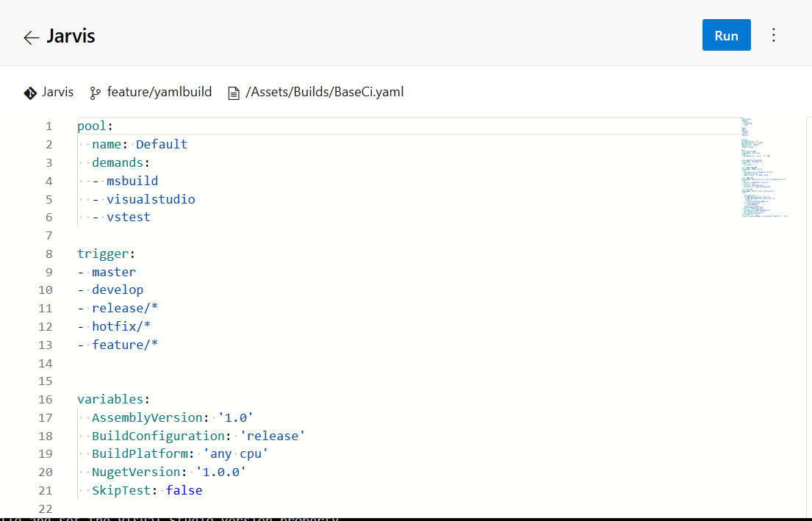Click the 'release' BuildConfiguration value
The width and height of the screenshot is (812, 521).
tap(272, 436)
